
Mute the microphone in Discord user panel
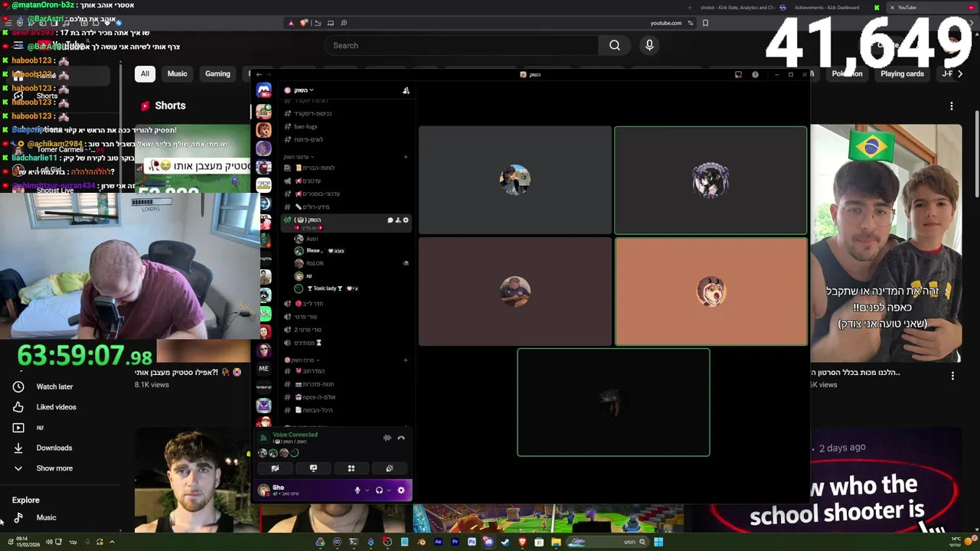pyautogui.click(x=357, y=490)
